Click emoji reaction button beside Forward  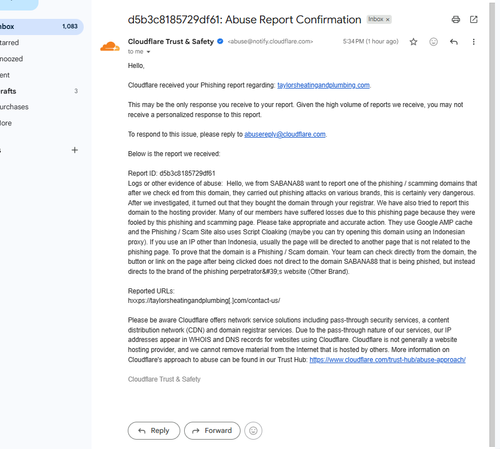(253, 431)
